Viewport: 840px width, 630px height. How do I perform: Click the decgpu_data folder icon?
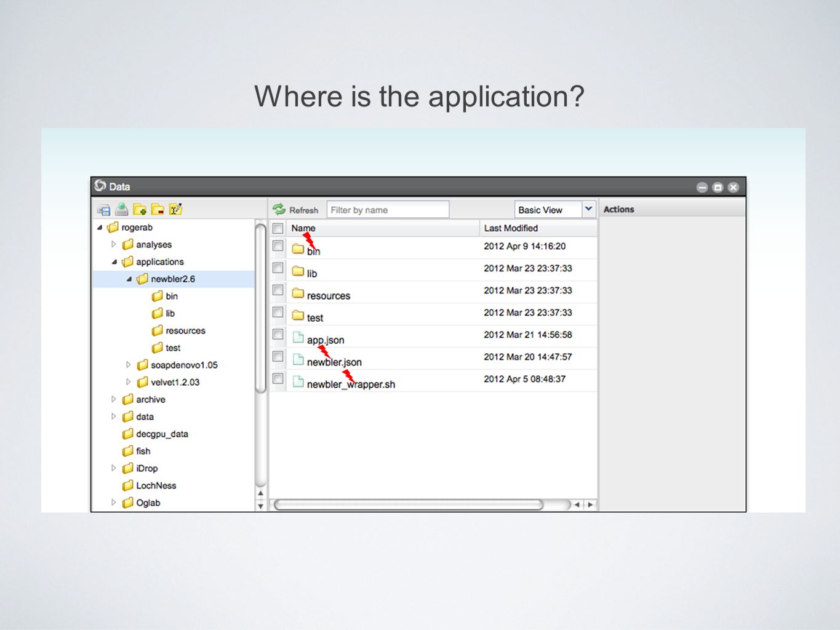(127, 434)
